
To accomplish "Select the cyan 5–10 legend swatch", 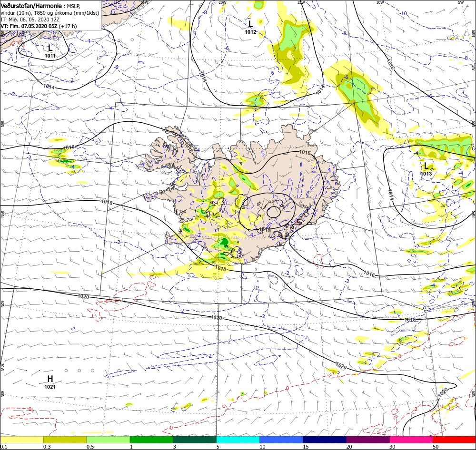I will (x=238, y=440).
